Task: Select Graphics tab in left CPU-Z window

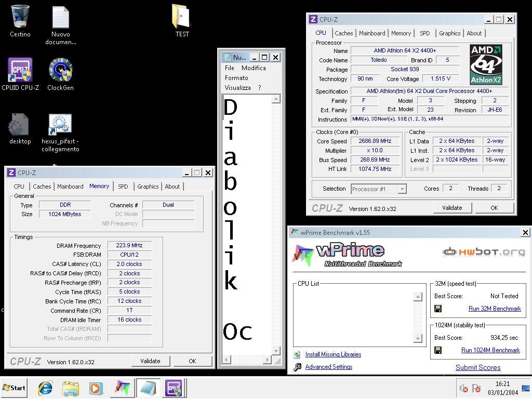Action: (148, 187)
